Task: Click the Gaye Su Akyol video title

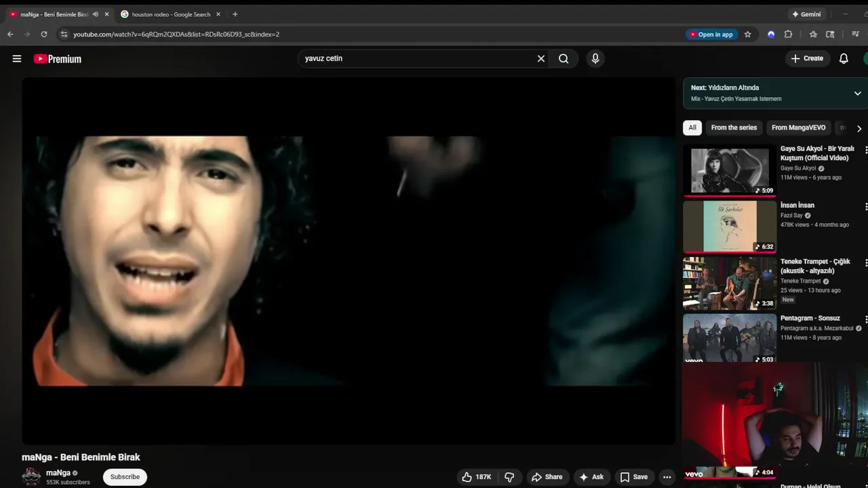Action: click(817, 153)
